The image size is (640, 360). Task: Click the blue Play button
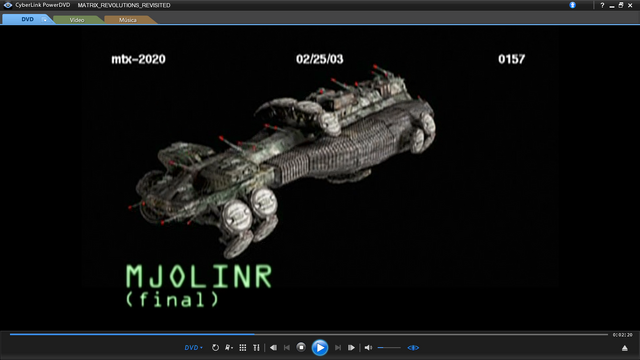320,348
